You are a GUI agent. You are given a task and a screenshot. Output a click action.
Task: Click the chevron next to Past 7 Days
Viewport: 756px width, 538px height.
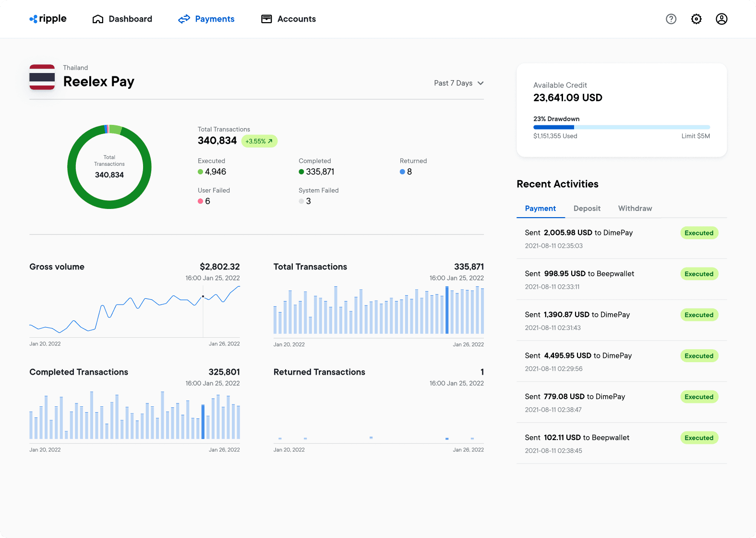tap(480, 83)
